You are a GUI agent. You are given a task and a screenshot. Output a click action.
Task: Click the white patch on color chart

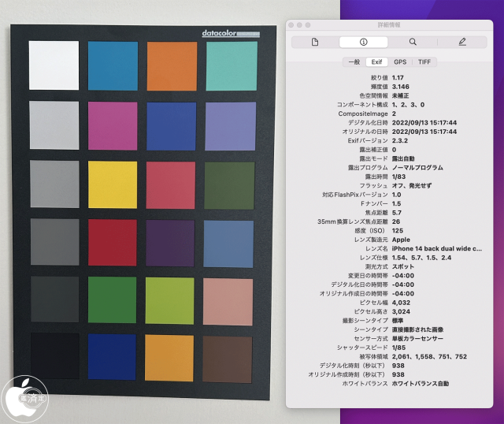pos(54,65)
